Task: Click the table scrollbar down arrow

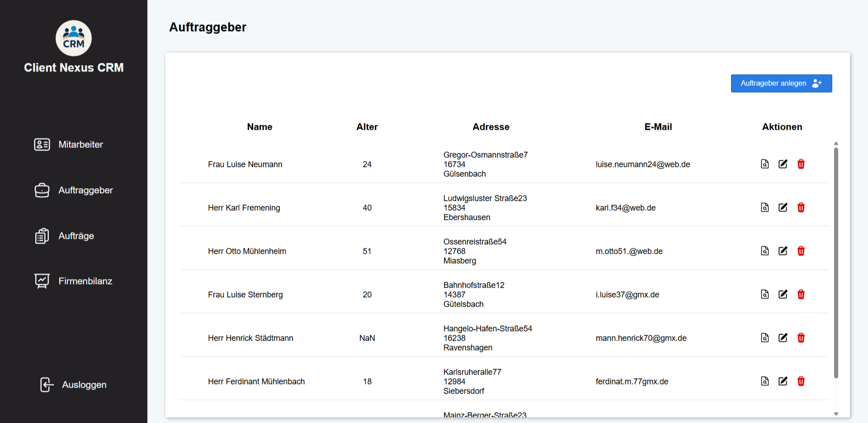Action: [x=836, y=413]
